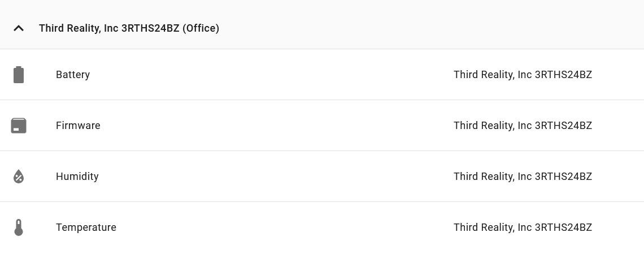Screen dimensions: 644x258
Task: Click the Humidity water-percent icon
Action: (19, 177)
